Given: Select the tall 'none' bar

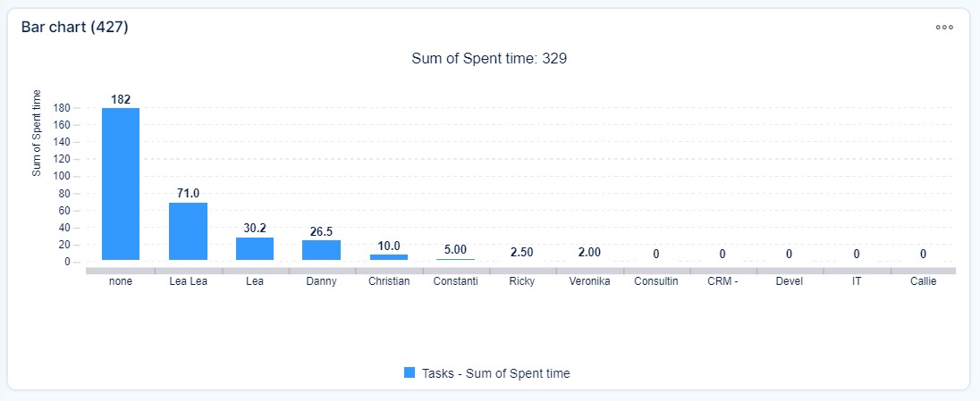Looking at the screenshot, I should coord(121,183).
